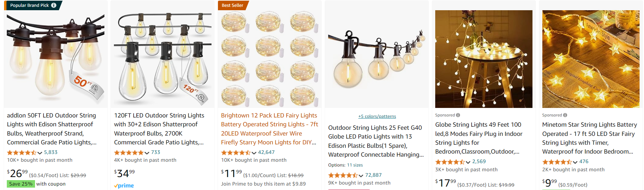Click the star rating of addlon 50FT lights

click(x=22, y=153)
